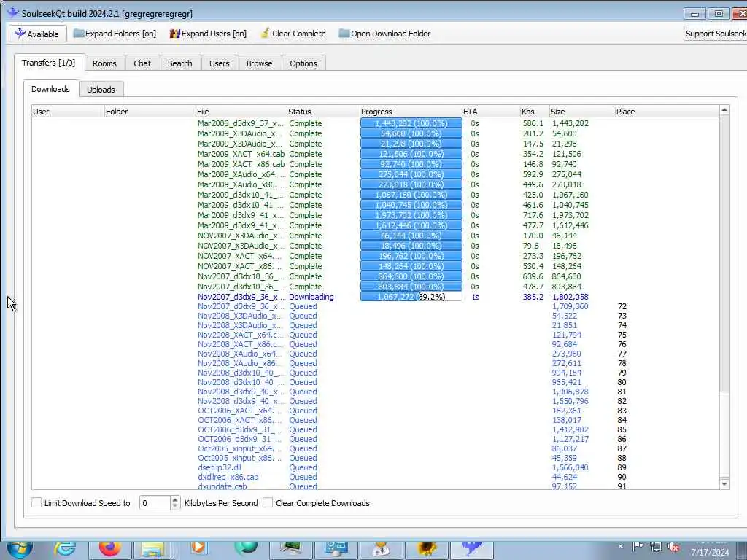Sort by the Status column header

coord(323,112)
